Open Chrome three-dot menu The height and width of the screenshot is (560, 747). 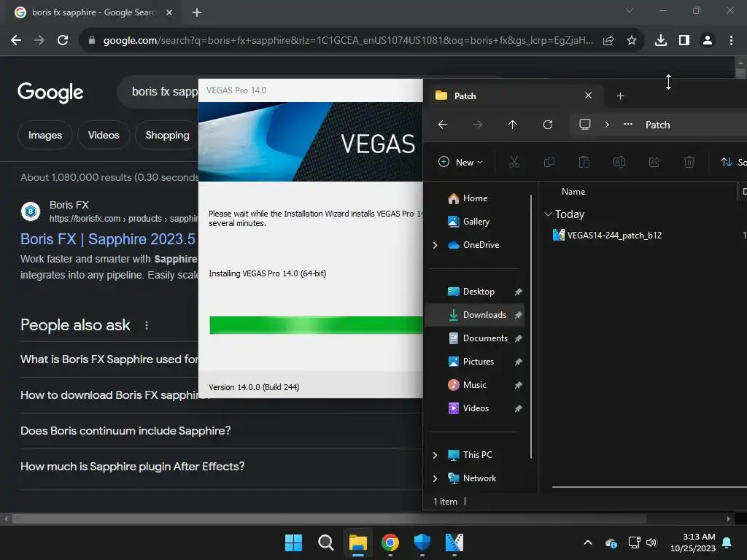click(731, 41)
